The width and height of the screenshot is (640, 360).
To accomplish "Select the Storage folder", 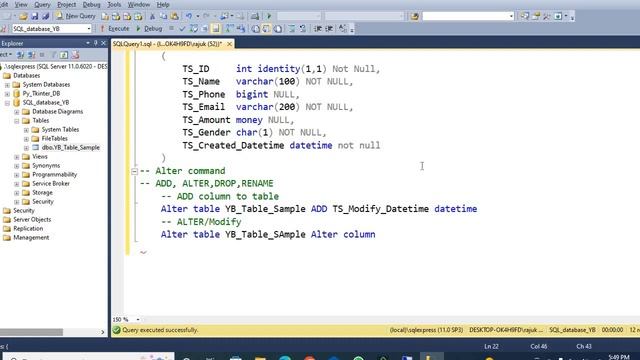I will click(42, 193).
